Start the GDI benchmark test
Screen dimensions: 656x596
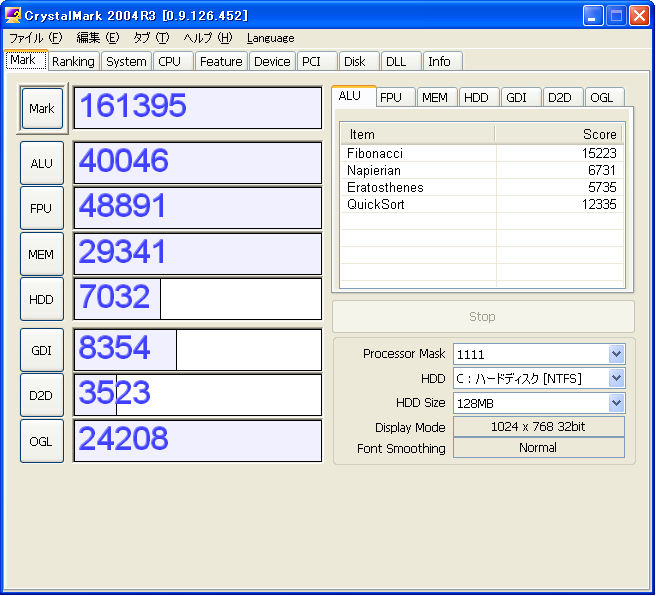[42, 350]
